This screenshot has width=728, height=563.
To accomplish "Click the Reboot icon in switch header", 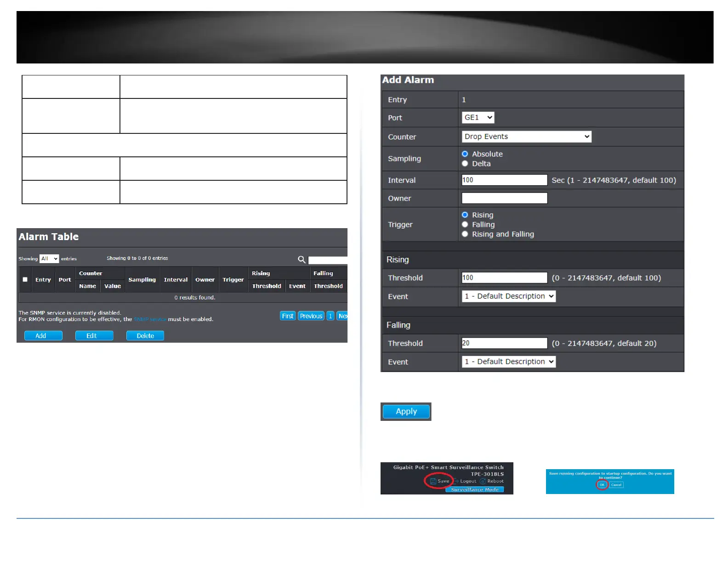I will click(x=483, y=481).
